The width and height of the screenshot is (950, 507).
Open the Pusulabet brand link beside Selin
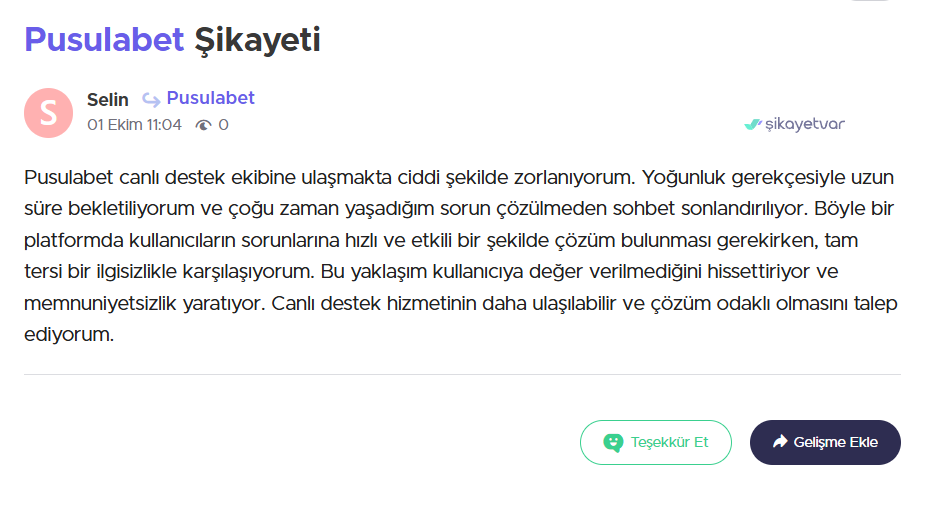click(x=210, y=98)
